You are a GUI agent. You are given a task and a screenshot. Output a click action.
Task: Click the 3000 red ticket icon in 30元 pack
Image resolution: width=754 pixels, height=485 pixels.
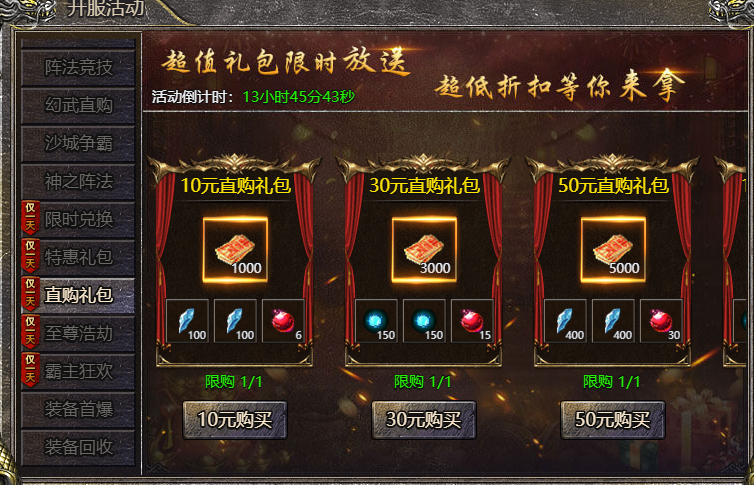[424, 250]
